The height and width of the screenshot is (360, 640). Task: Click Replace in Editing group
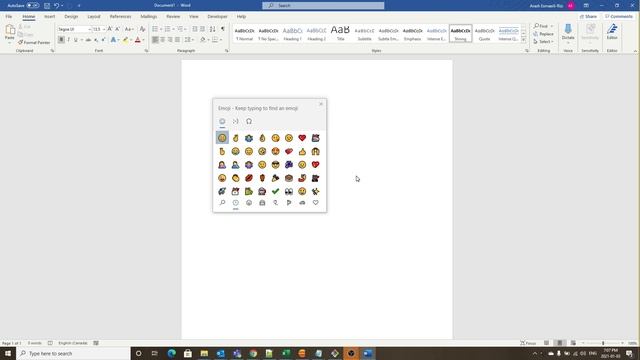[x=544, y=34]
